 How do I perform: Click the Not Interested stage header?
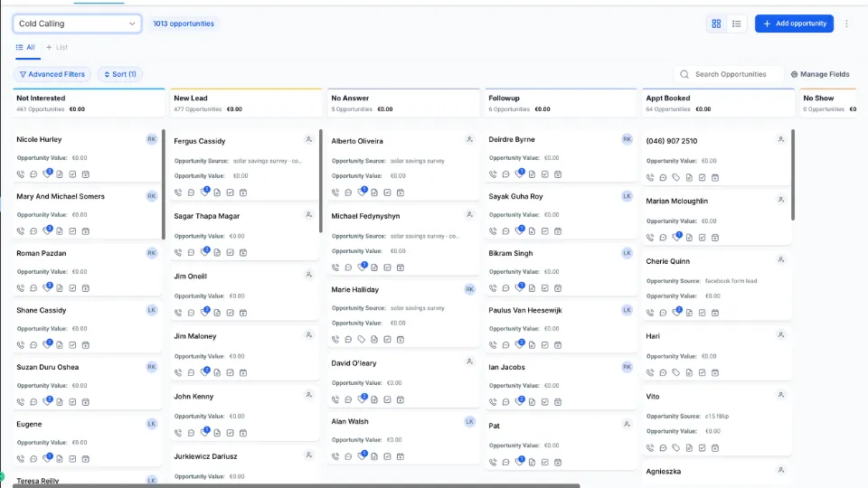click(x=89, y=103)
